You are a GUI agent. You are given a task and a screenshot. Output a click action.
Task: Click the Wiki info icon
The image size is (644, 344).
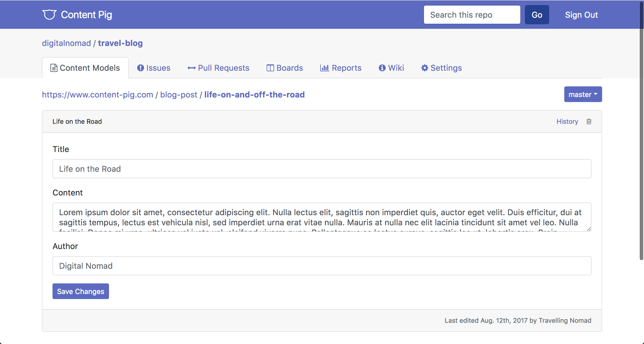click(x=382, y=68)
